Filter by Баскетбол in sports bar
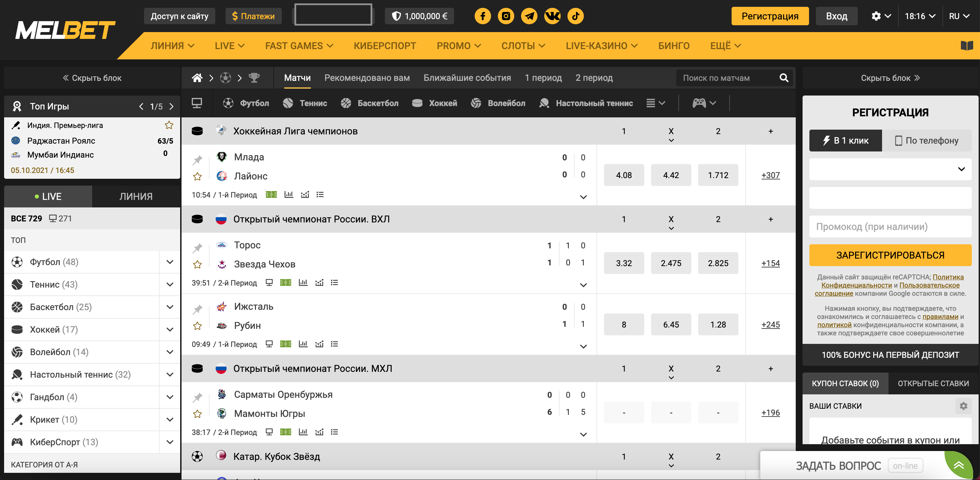 [x=370, y=103]
